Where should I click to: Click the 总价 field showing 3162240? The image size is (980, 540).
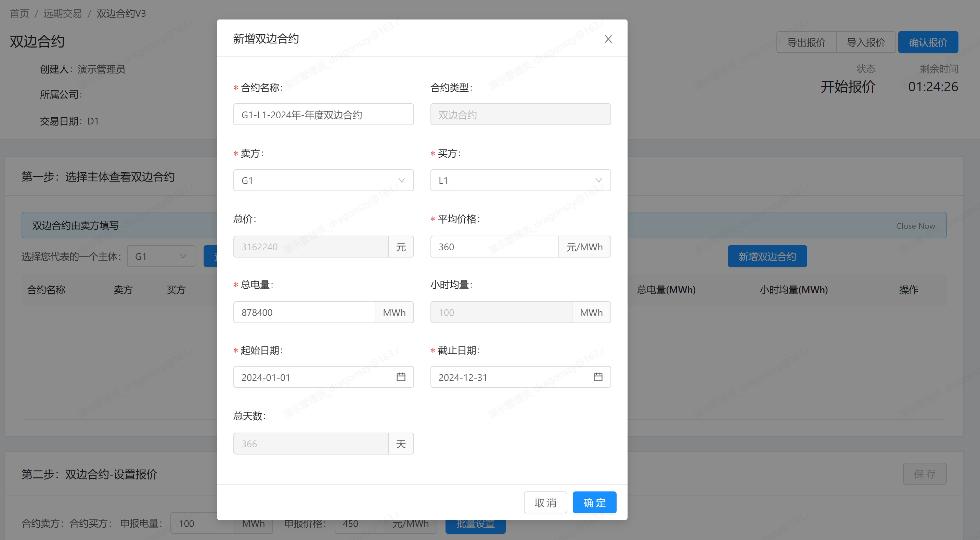[x=310, y=247]
